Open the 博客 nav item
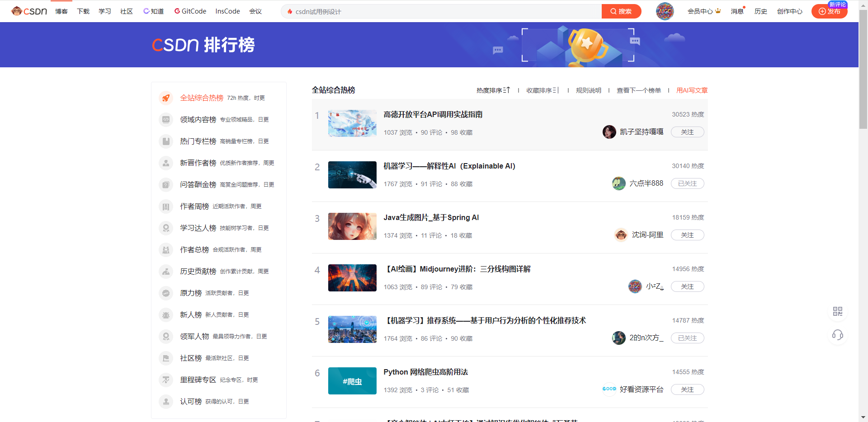Screen dimensions: 868x422 61,11
